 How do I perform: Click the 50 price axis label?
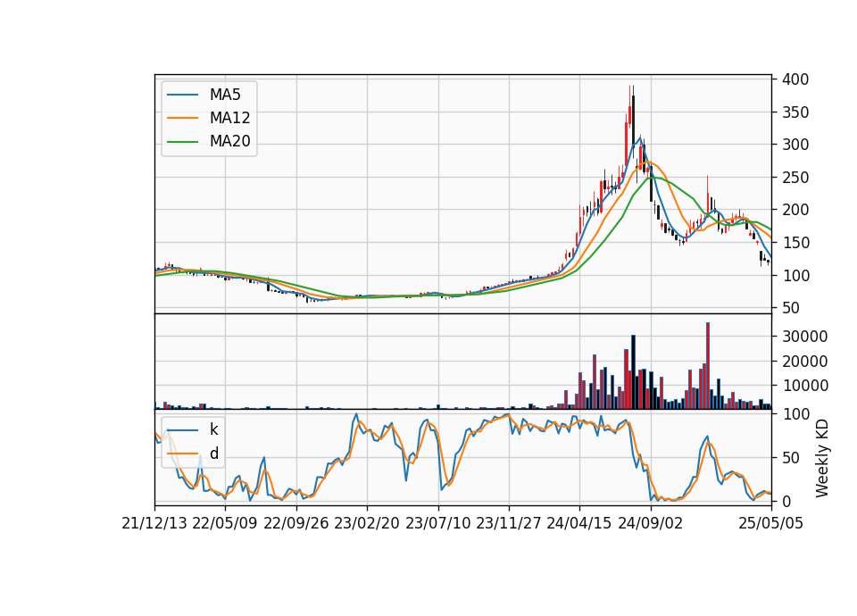[791, 308]
